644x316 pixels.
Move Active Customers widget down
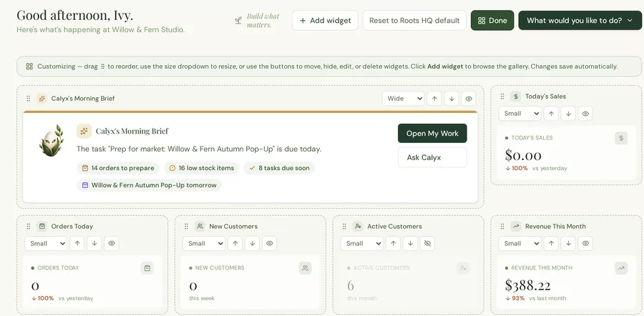pos(410,243)
